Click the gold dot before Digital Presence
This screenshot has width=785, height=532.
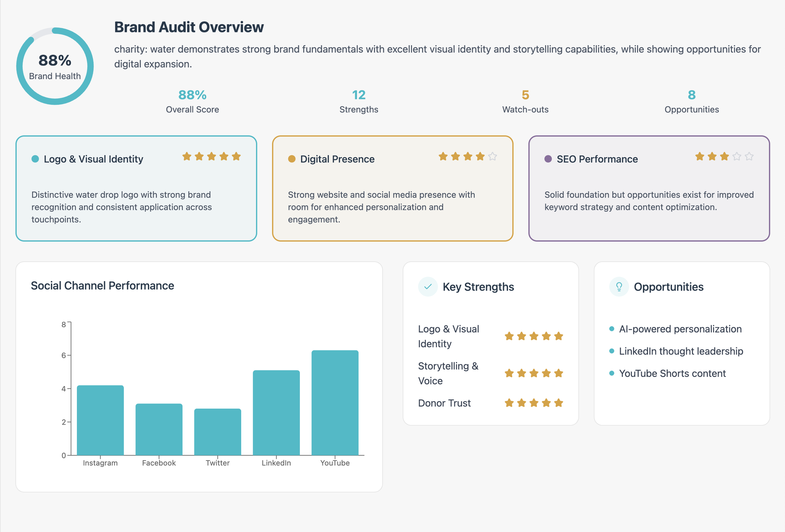291,159
